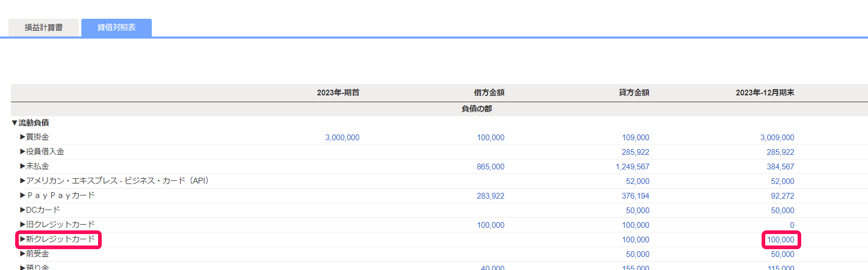This screenshot has height=270, width=868.
Task: Open PayPayカード debit amount 283,922
Action: point(490,196)
